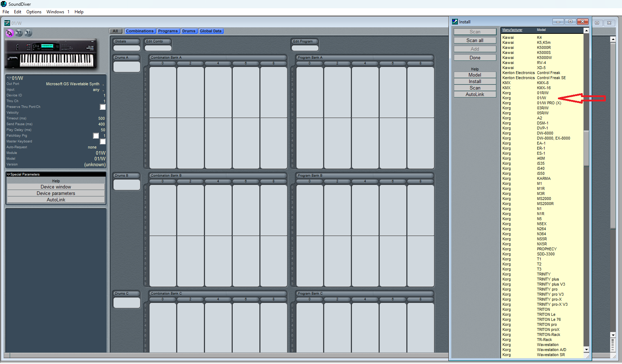622x364 pixels.
Task: Open the Help menu
Action: [79, 12]
